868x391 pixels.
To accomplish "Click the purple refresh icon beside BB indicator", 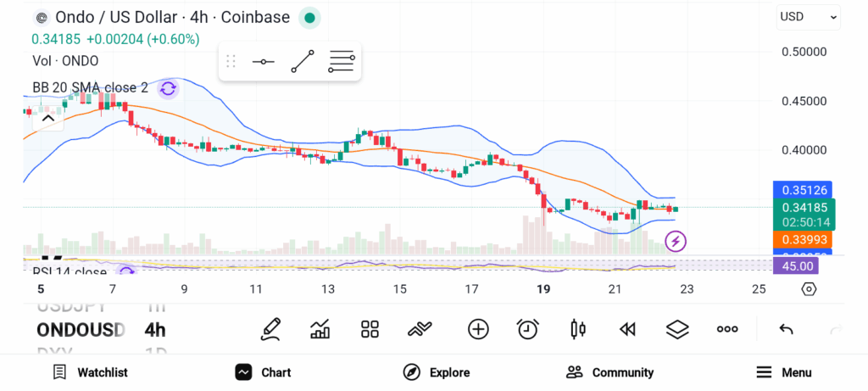I will (x=168, y=87).
